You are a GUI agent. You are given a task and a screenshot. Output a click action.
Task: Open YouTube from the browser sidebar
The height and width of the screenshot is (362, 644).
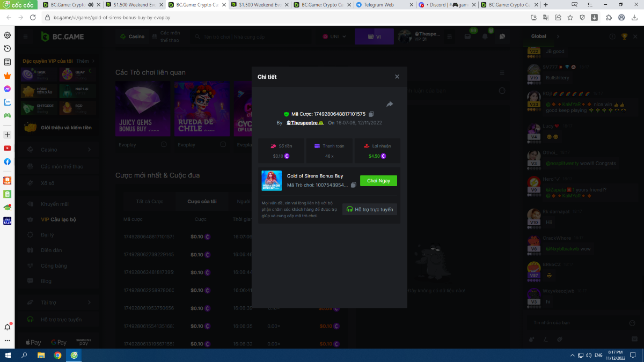[x=8, y=148]
